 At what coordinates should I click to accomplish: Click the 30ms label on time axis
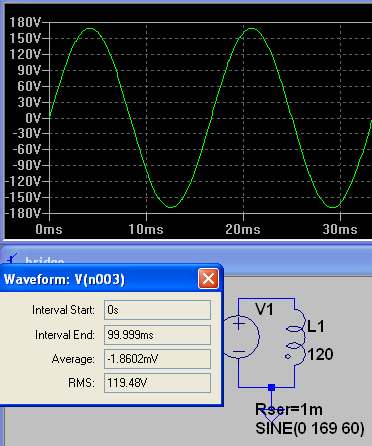[340, 229]
